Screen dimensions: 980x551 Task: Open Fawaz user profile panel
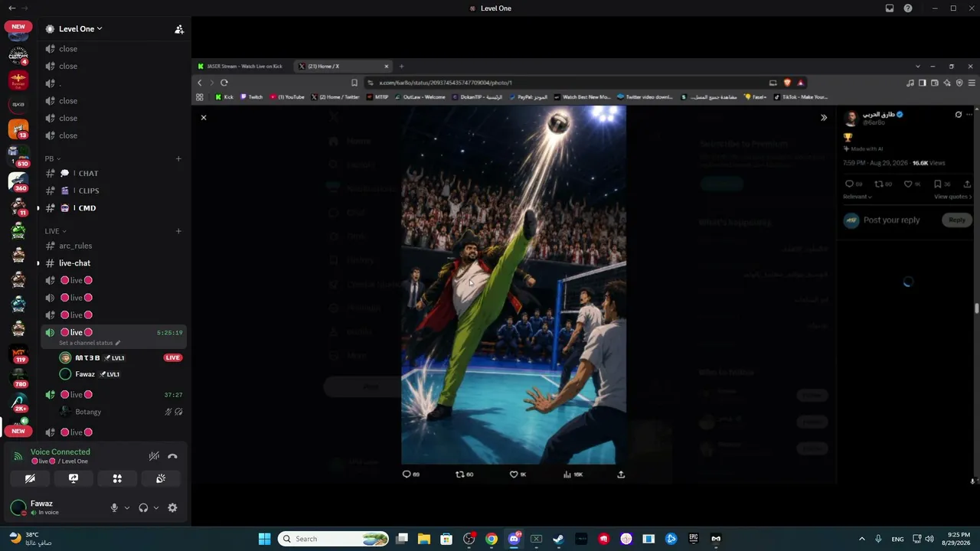coord(54,507)
